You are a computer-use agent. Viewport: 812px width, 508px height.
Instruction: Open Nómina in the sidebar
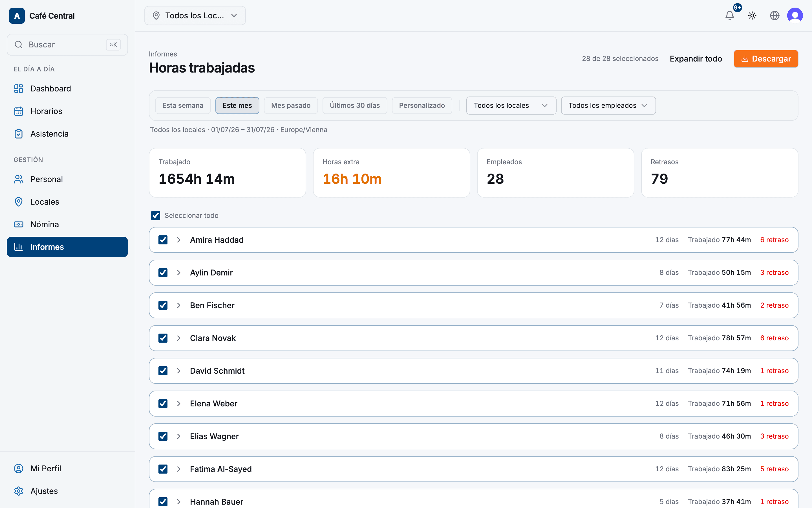click(x=67, y=224)
